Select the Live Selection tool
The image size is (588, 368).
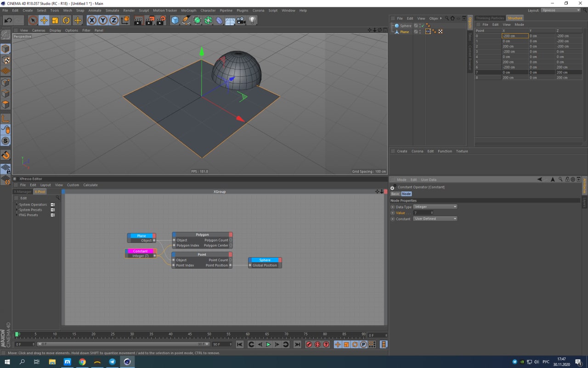[x=33, y=20]
